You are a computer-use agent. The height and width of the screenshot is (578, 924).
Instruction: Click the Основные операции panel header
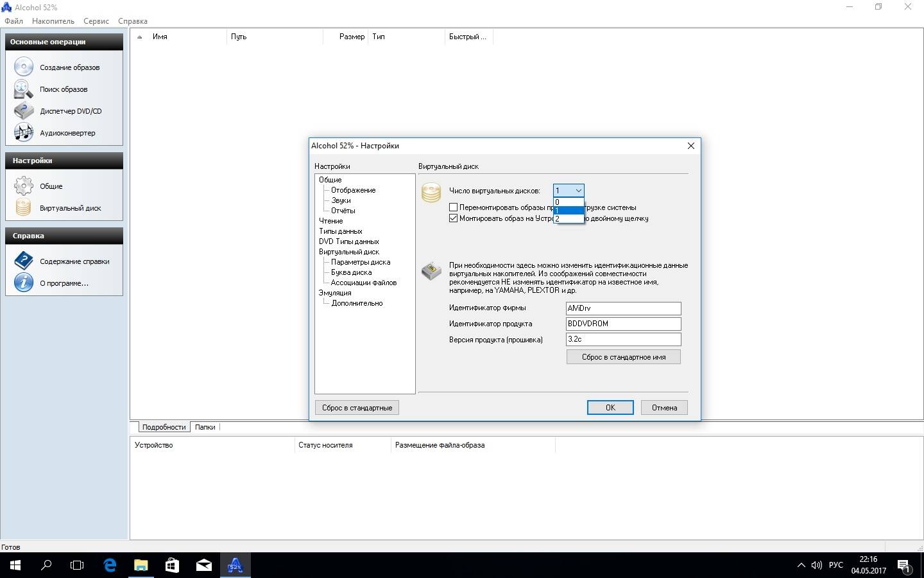(x=64, y=42)
